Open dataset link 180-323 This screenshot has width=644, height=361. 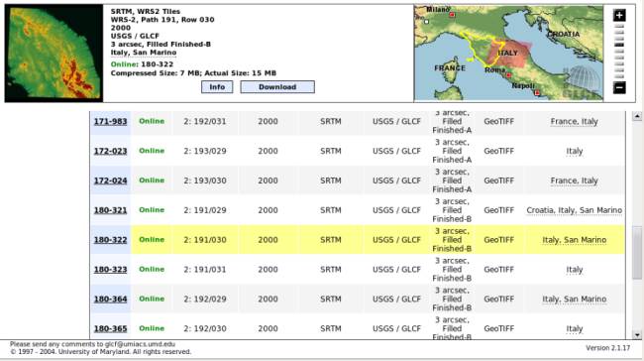pos(111,270)
